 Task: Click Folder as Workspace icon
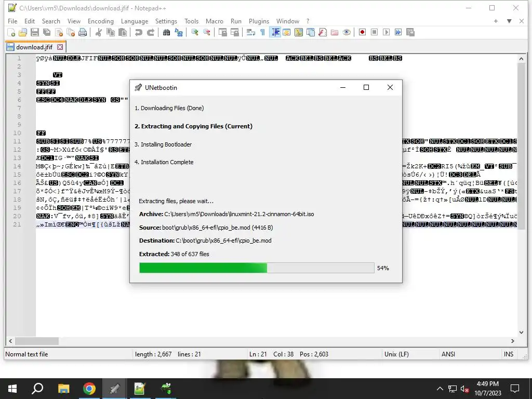(335, 32)
